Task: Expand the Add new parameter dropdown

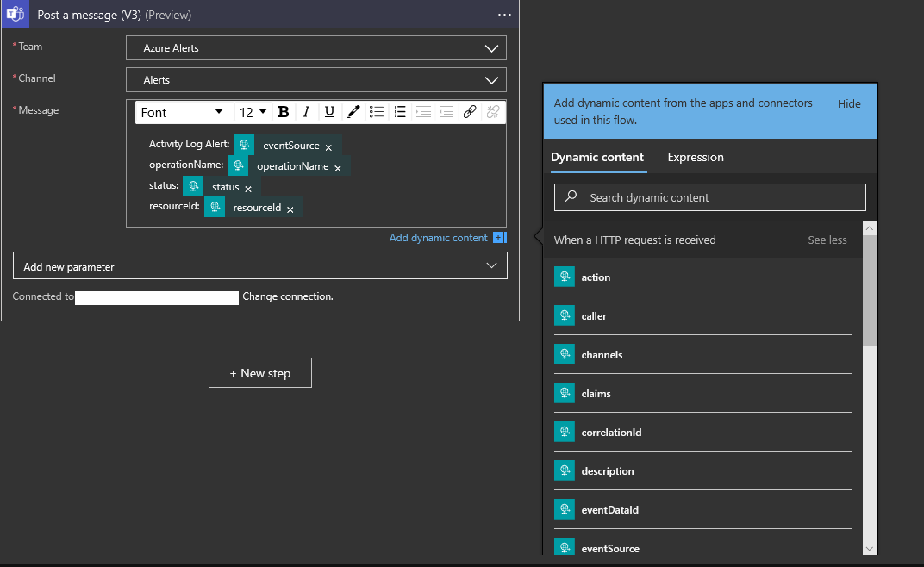Action: coord(260,266)
